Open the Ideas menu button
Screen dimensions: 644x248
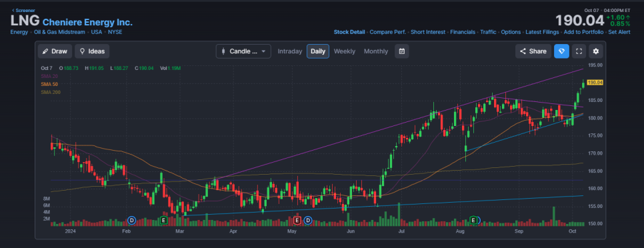(x=92, y=51)
